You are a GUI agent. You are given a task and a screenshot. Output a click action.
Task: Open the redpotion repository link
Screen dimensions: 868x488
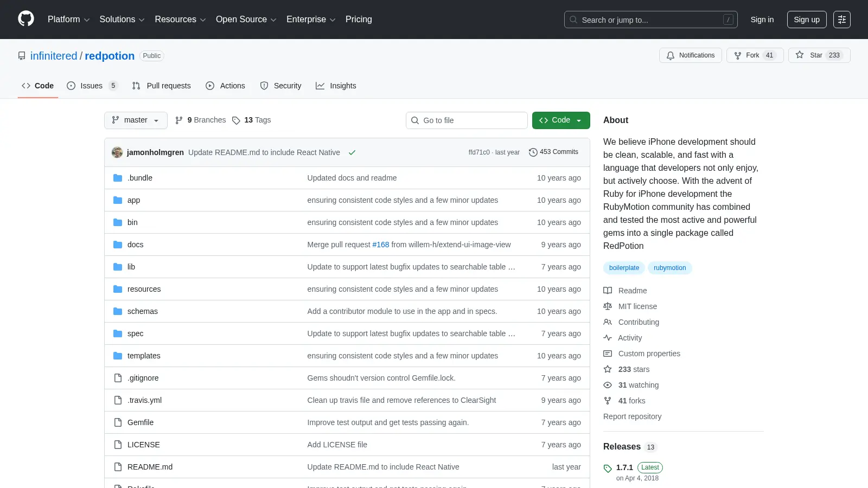[x=110, y=56]
